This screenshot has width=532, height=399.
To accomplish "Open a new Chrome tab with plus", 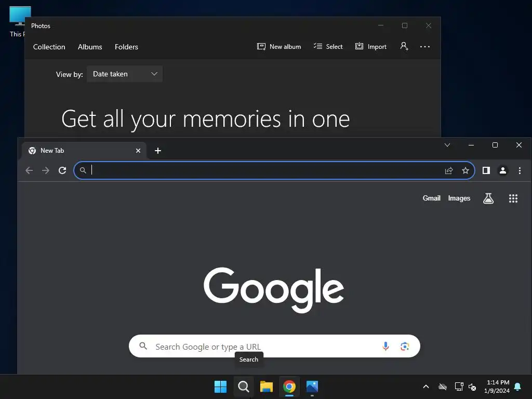I will pyautogui.click(x=158, y=151).
